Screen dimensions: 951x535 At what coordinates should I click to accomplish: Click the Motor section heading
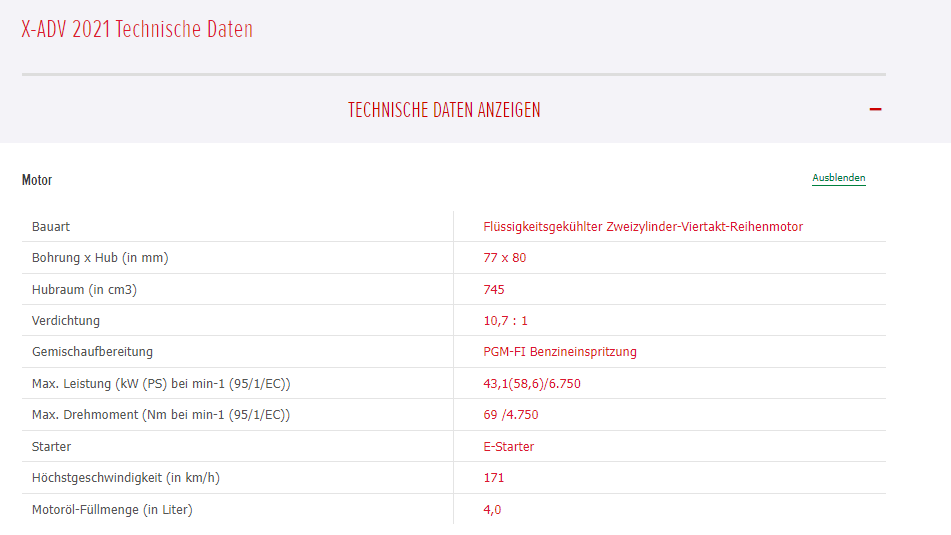[37, 180]
